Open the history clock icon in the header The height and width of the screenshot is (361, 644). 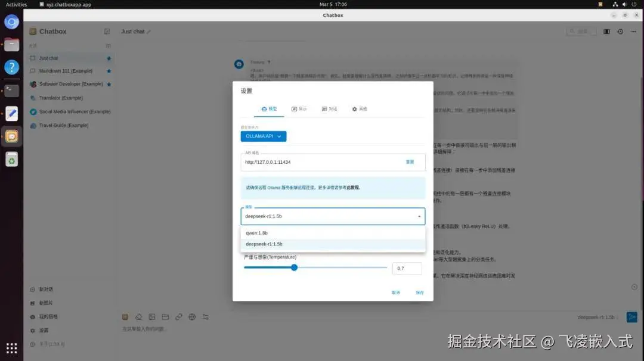coord(620,32)
